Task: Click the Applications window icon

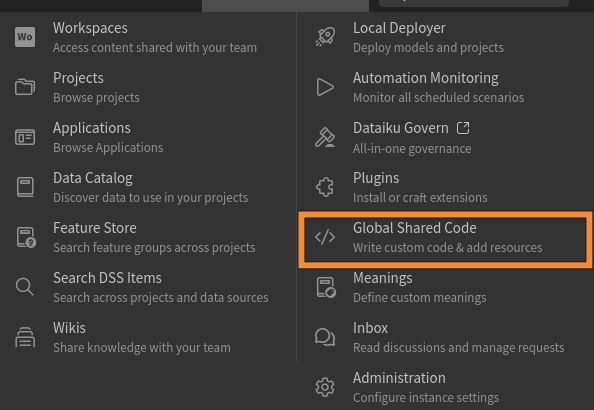Action: (x=25, y=137)
